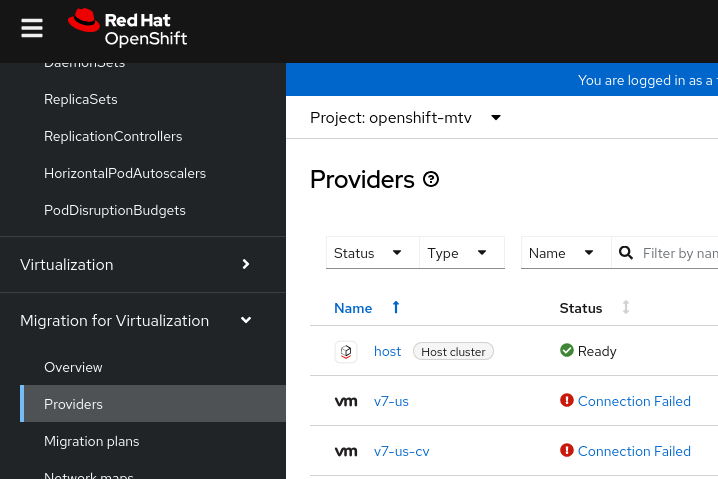Sort providers by Status column arrows
This screenshot has height=479, width=718.
click(x=626, y=308)
